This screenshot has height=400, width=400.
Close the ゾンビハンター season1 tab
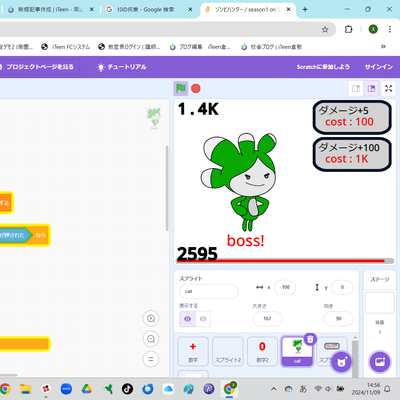pos(288,9)
